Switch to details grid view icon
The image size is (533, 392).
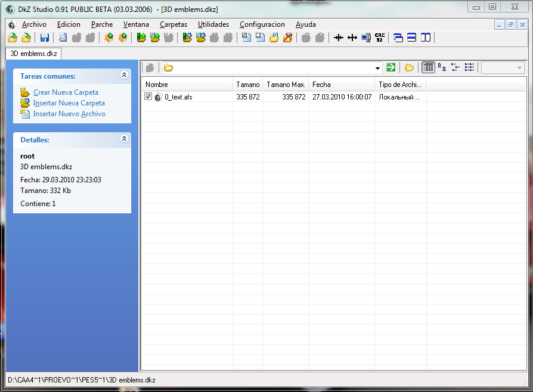(428, 67)
